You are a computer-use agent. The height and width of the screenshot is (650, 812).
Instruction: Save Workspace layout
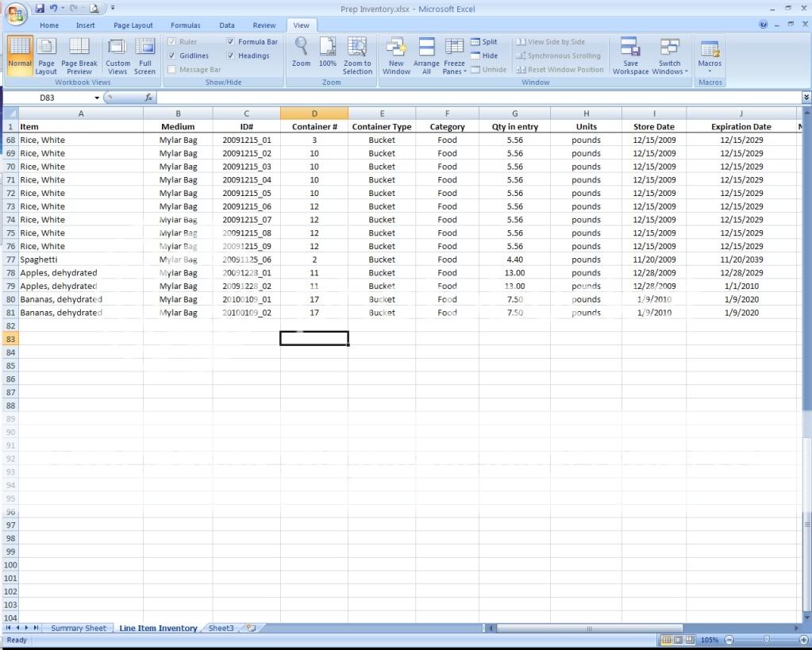pos(630,56)
